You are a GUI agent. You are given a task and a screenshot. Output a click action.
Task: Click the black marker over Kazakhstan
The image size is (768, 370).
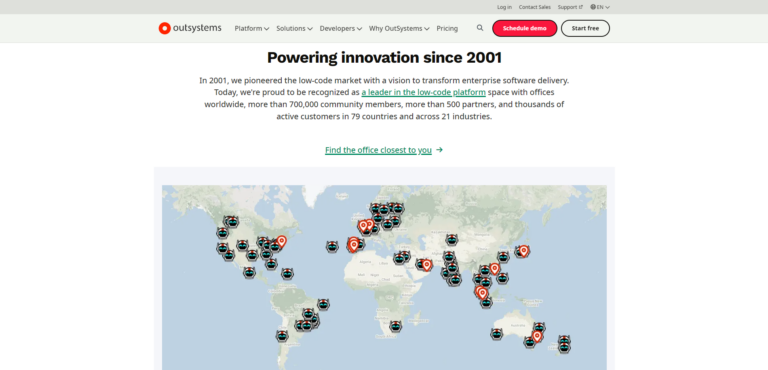click(x=452, y=240)
